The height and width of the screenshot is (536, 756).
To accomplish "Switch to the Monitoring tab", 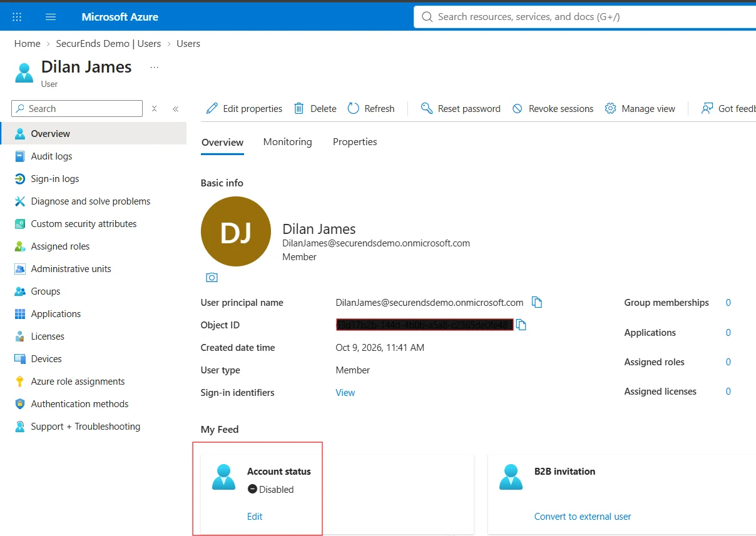I will tap(287, 142).
